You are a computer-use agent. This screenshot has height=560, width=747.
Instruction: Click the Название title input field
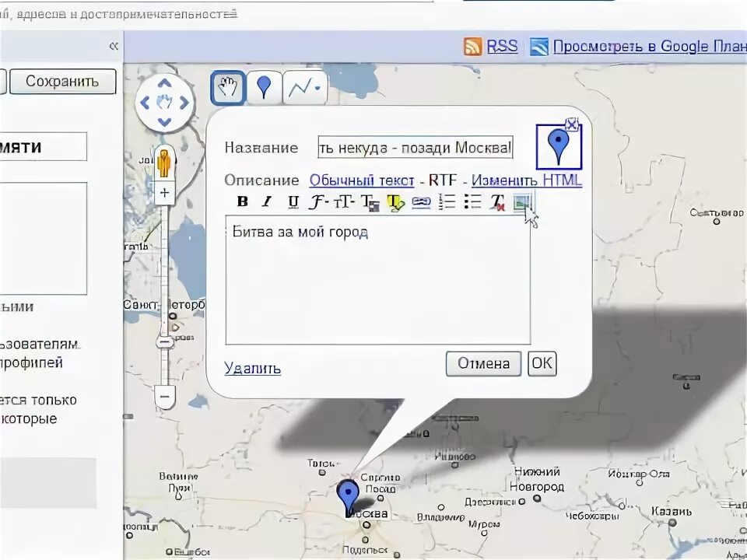tap(416, 147)
